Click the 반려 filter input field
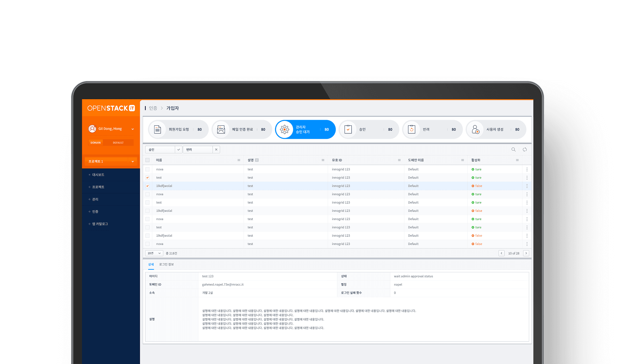Viewport: 617px width, 364px height. tap(198, 149)
